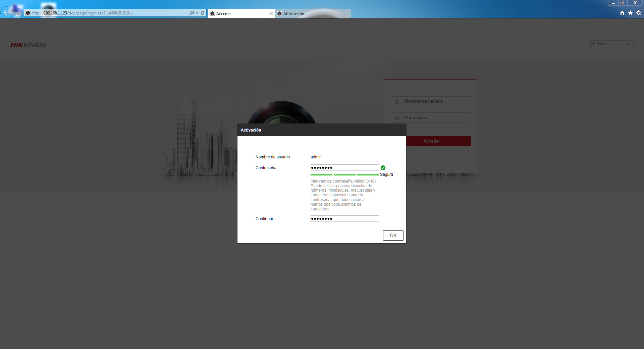This screenshot has height=349, width=644.
Task: Open Favorites star icon
Action: [630, 13]
